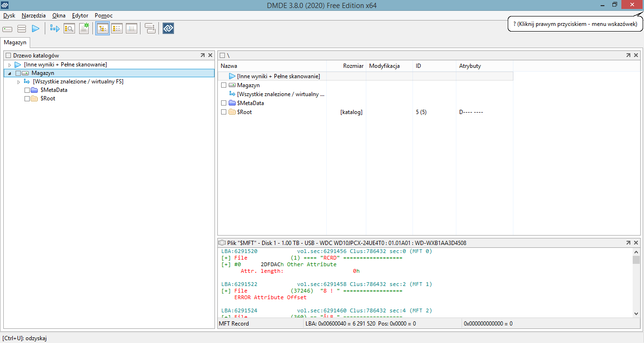Toggle the directory tree panel toolbar icon
The height and width of the screenshot is (343, 644).
[x=102, y=29]
